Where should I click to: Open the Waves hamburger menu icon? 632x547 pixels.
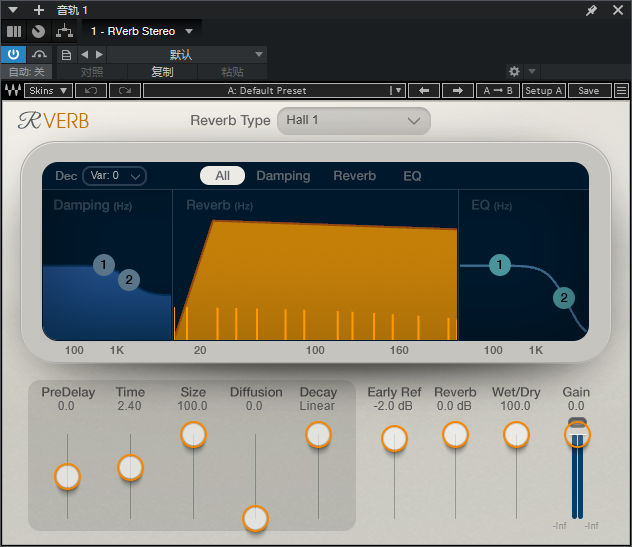tap(622, 91)
